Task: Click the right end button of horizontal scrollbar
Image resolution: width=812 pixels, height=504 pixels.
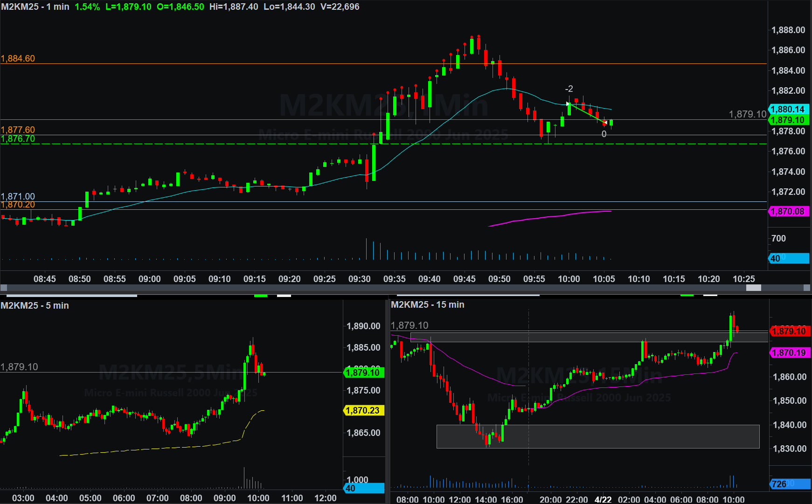Action: [x=808, y=288]
